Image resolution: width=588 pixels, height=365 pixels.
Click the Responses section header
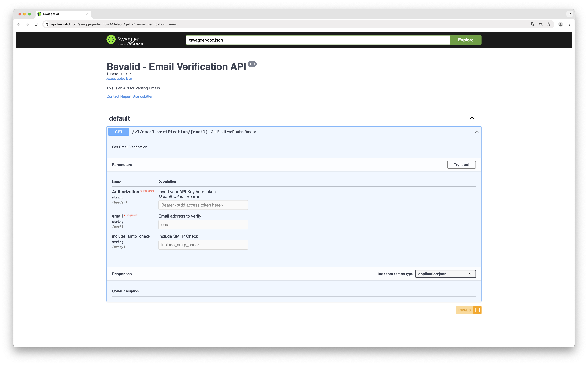pyautogui.click(x=122, y=274)
